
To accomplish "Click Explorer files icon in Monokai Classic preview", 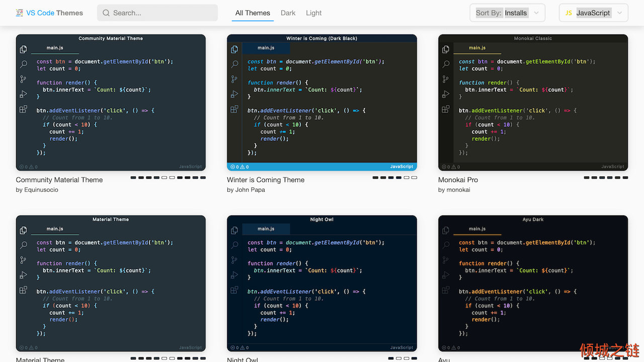I will point(446,49).
